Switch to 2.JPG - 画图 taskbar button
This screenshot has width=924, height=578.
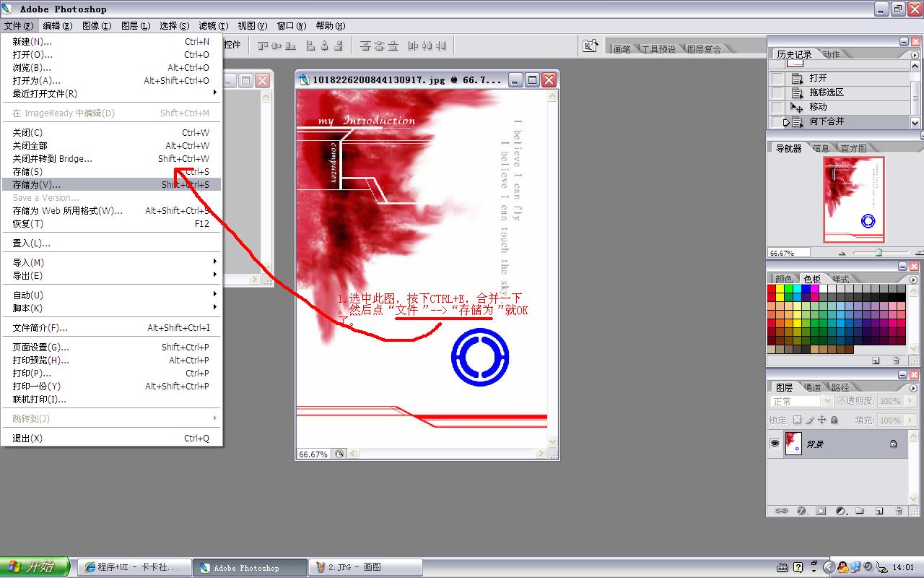(x=366, y=567)
